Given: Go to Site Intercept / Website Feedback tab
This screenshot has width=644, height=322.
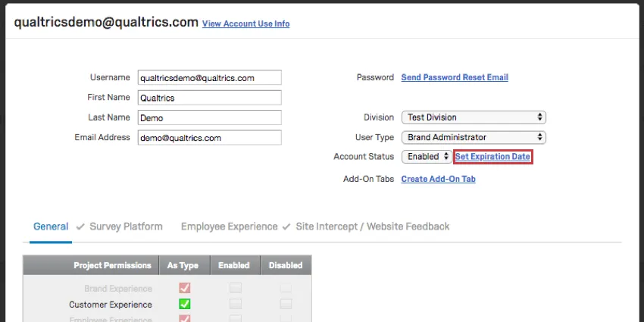Looking at the screenshot, I should pyautogui.click(x=371, y=227).
